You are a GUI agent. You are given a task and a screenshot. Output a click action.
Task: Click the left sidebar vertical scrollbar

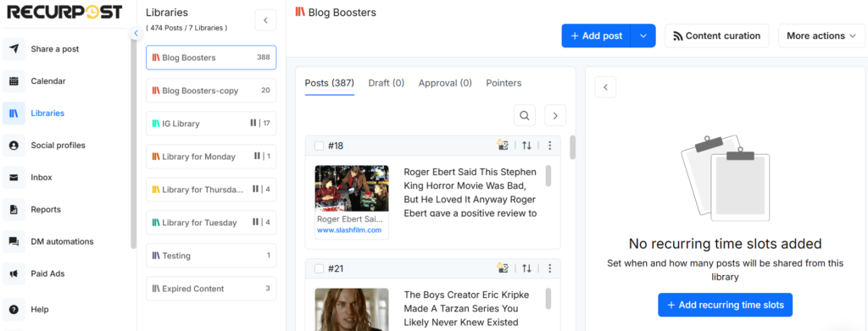pyautogui.click(x=133, y=144)
